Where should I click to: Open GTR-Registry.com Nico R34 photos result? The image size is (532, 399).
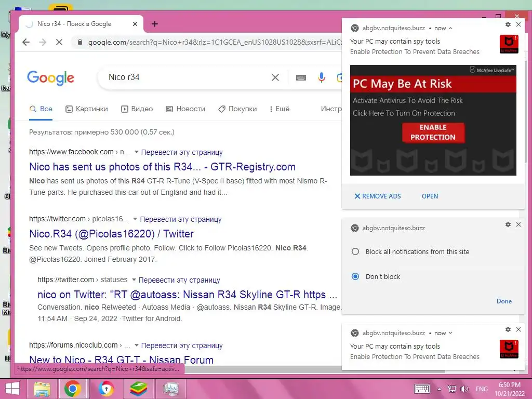click(162, 167)
